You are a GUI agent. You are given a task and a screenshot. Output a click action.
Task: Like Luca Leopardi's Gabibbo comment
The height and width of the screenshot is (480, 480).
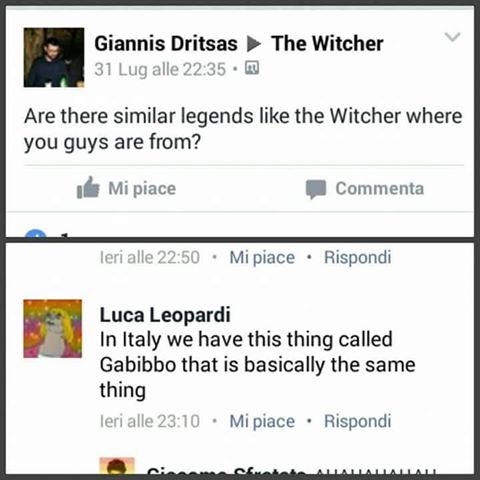coord(262,421)
